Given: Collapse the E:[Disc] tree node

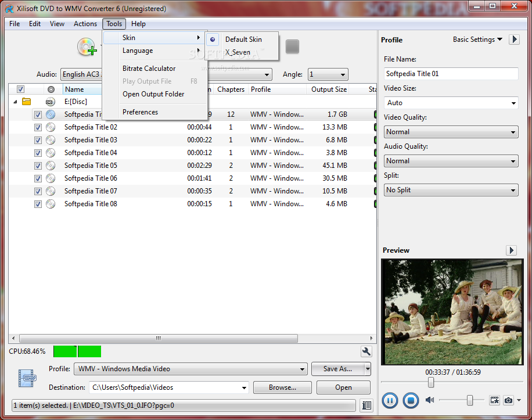Looking at the screenshot, I should click(15, 102).
